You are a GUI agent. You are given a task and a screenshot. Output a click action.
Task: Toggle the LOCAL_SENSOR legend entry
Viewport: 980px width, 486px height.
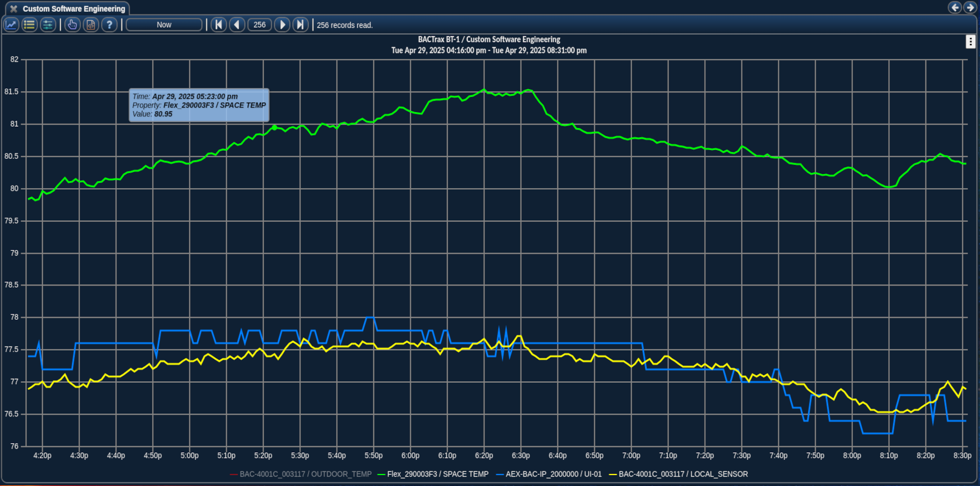(x=682, y=474)
